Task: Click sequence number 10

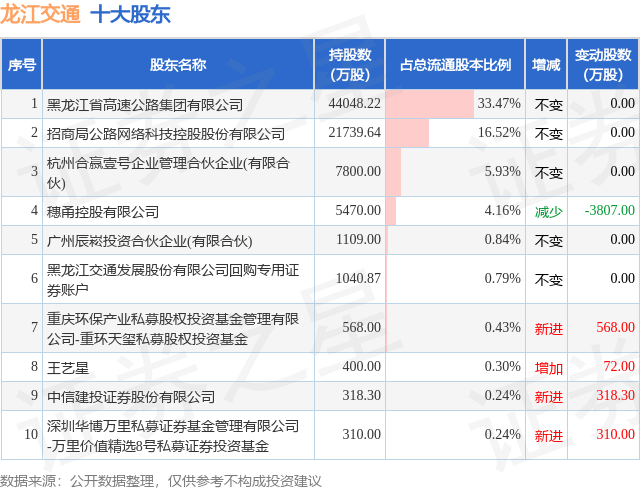Action: coord(31,434)
